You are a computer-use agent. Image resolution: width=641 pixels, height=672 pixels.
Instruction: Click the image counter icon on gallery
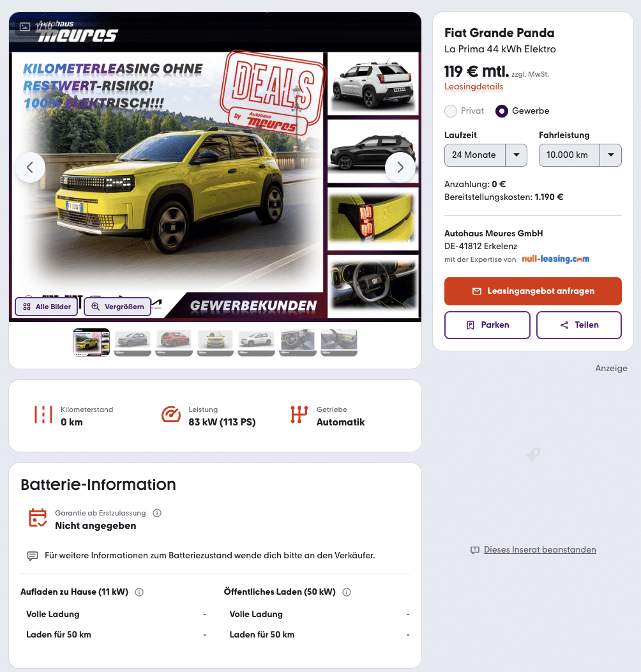(26, 27)
